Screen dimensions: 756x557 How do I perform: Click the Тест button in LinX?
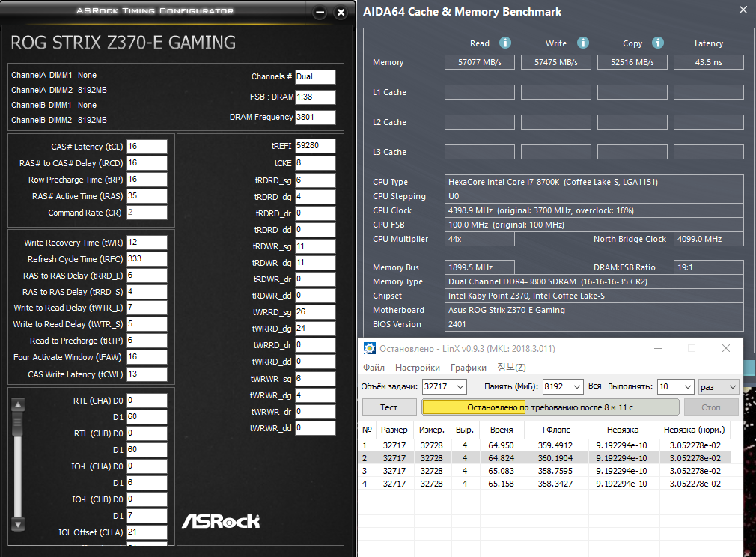pyautogui.click(x=389, y=407)
